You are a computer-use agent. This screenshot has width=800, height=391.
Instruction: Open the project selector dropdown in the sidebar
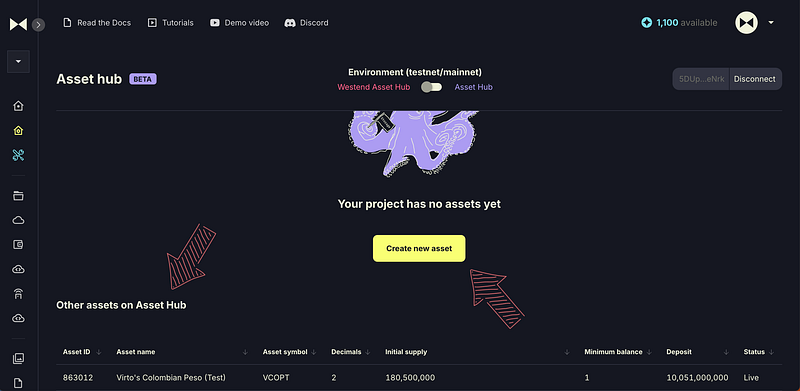coord(18,62)
